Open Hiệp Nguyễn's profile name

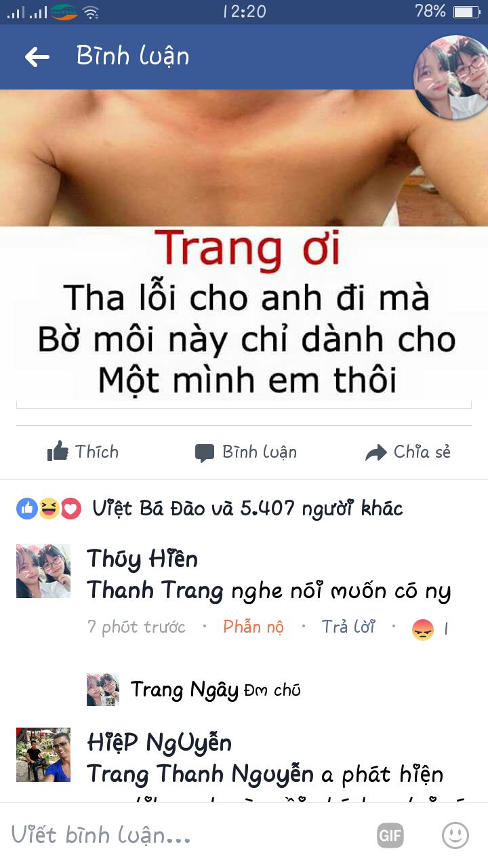(159, 743)
